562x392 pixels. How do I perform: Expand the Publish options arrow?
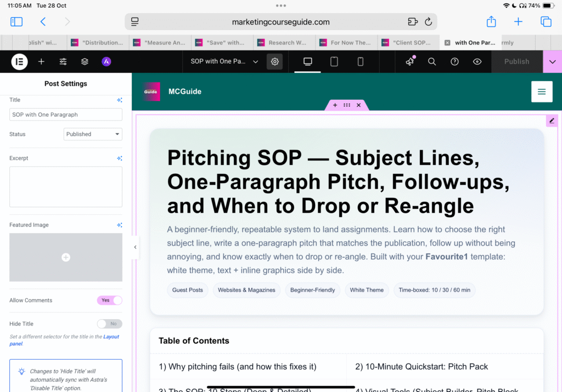coord(552,61)
